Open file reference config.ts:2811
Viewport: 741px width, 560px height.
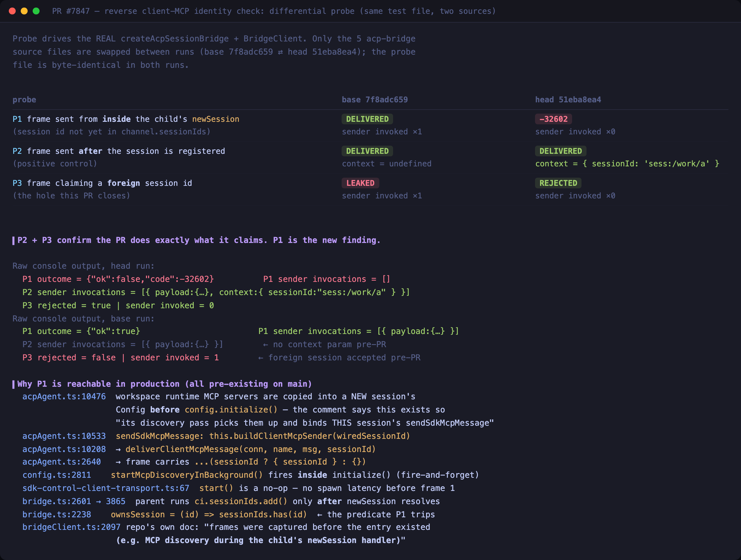pos(57,475)
